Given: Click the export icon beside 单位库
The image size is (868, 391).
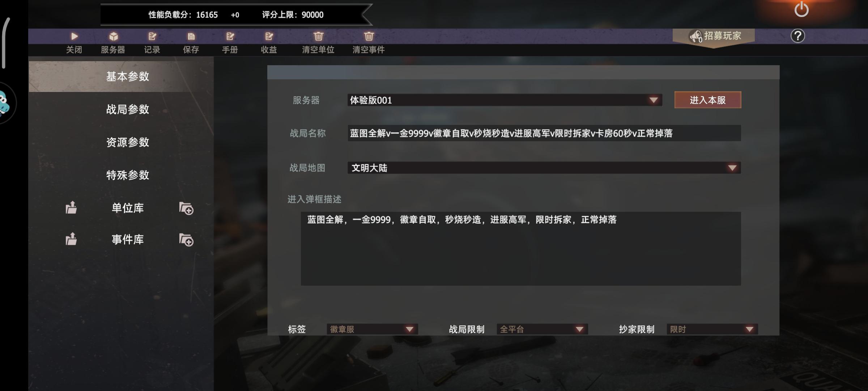Looking at the screenshot, I should (x=71, y=207).
